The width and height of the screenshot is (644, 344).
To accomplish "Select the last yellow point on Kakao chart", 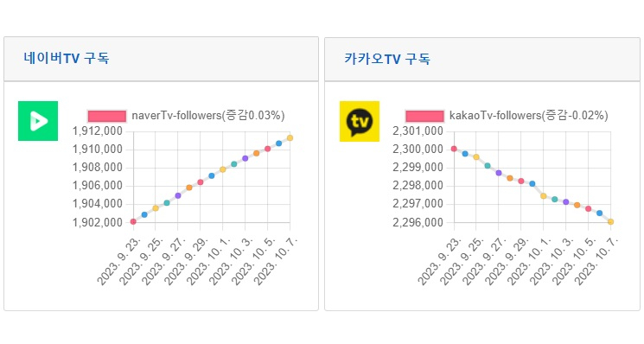I will coord(611,221).
